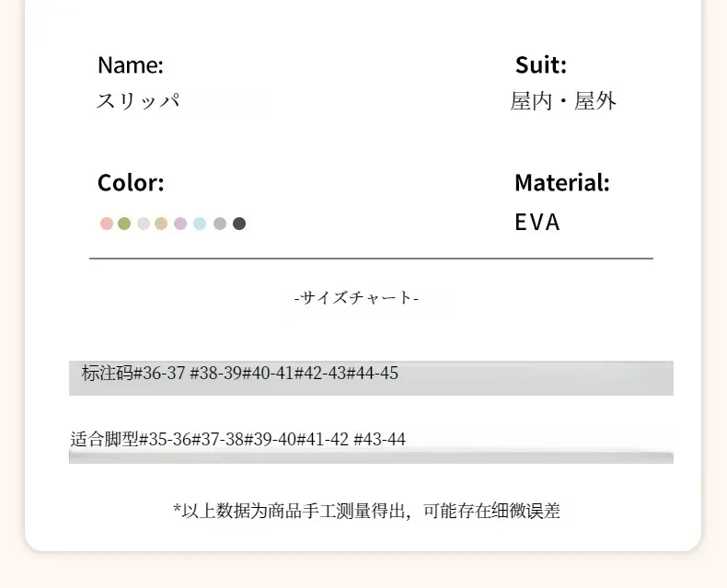Image resolution: width=727 pixels, height=588 pixels.
Task: Click the サイズチャート title
Action: pos(356,298)
